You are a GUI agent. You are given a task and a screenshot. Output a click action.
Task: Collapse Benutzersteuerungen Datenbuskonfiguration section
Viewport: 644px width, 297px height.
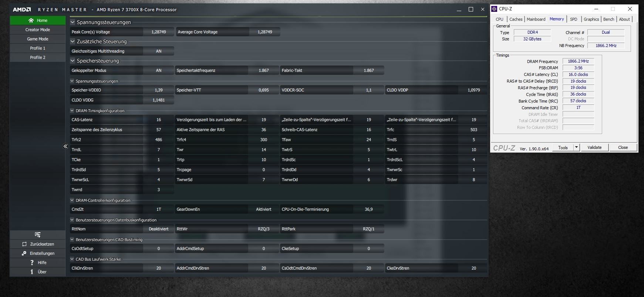72,220
